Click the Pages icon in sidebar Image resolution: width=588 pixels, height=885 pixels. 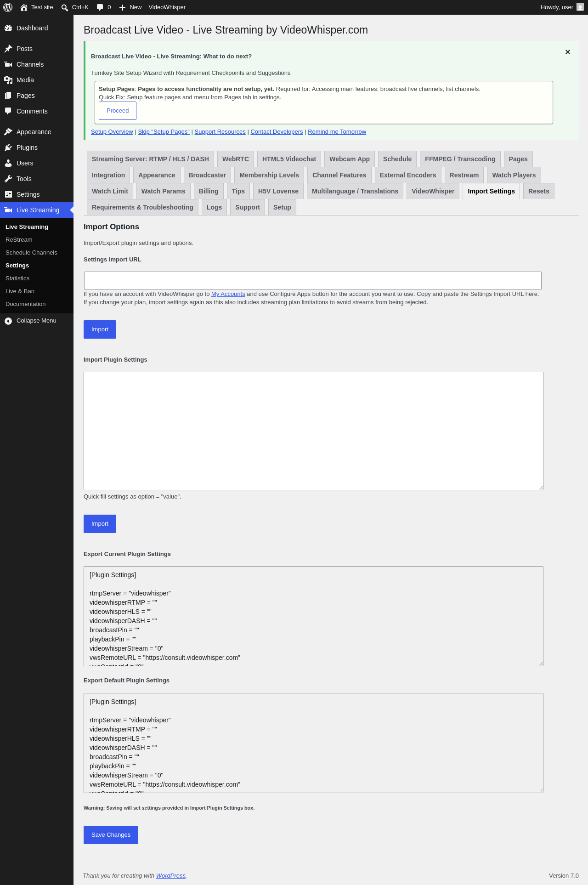8,96
